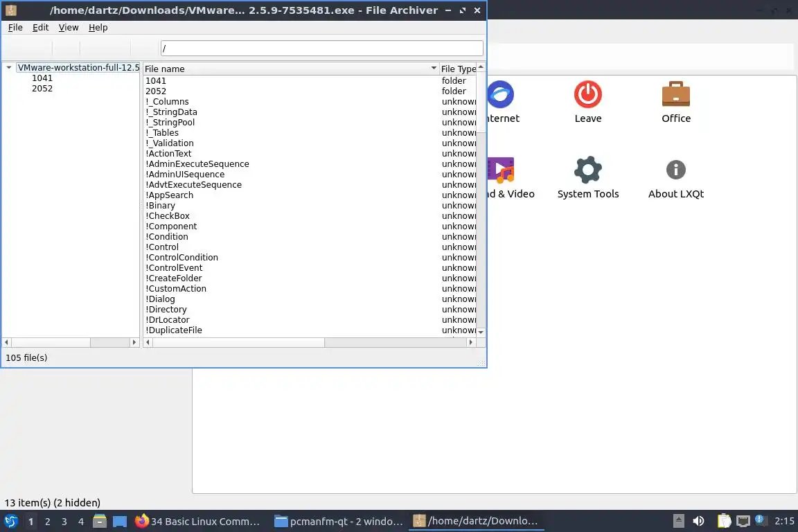The image size is (798, 532).
Task: Switch to the pcmanfm-qt taskbar entry
Action: (x=339, y=522)
